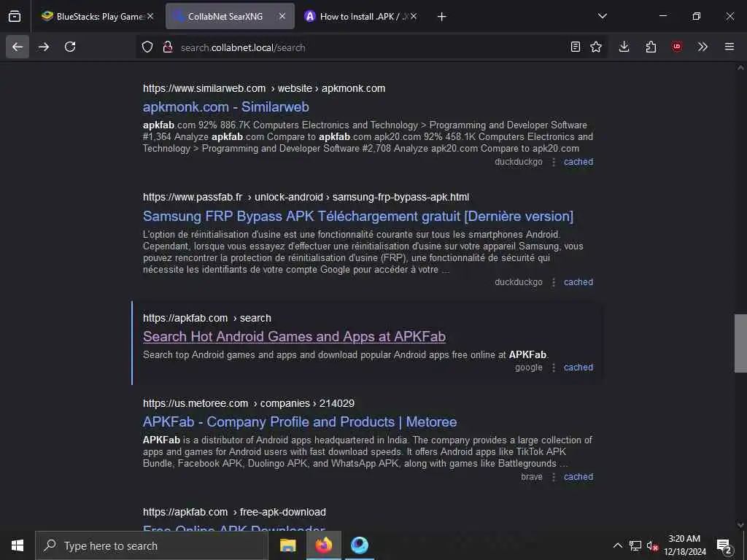
Task: Open cached link for Samsung FRP result
Action: [x=578, y=282]
